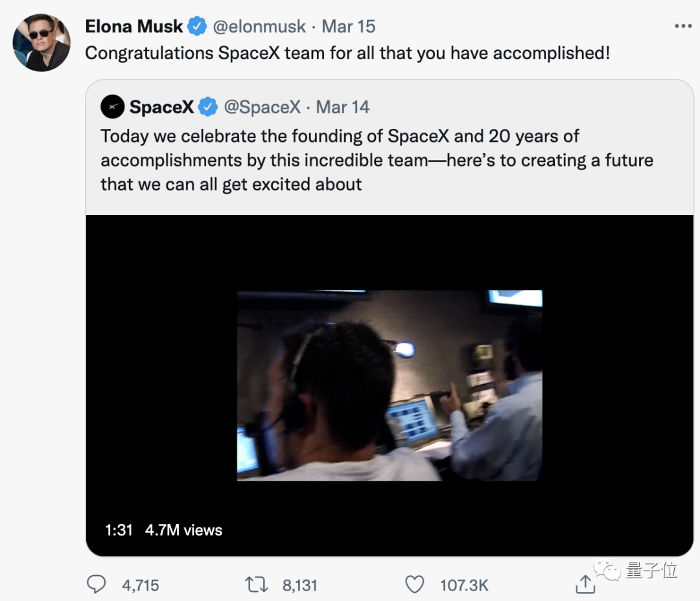Click the reply speech bubble icon
Image resolution: width=700 pixels, height=601 pixels.
click(96, 585)
